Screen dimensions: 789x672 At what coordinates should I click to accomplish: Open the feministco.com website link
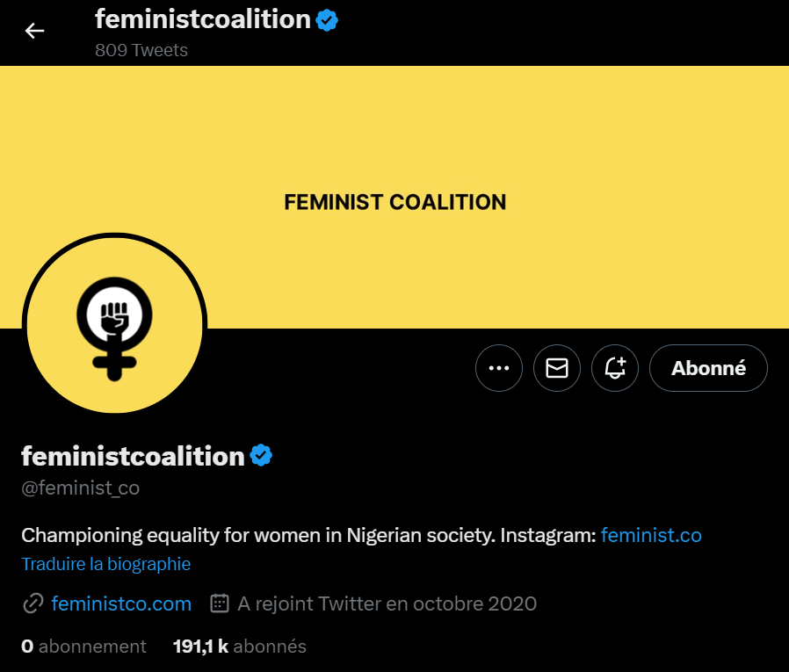coord(121,603)
